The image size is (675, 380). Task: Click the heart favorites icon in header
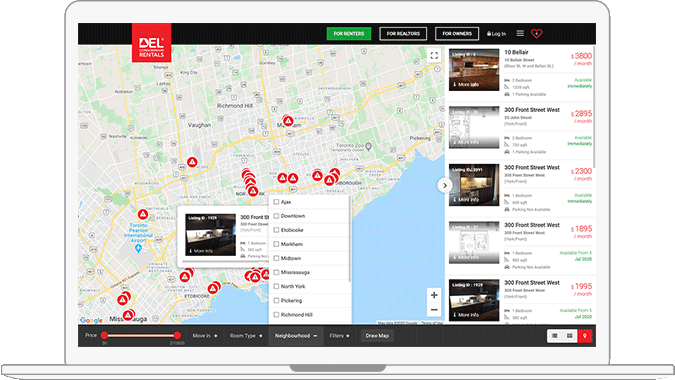coord(536,33)
